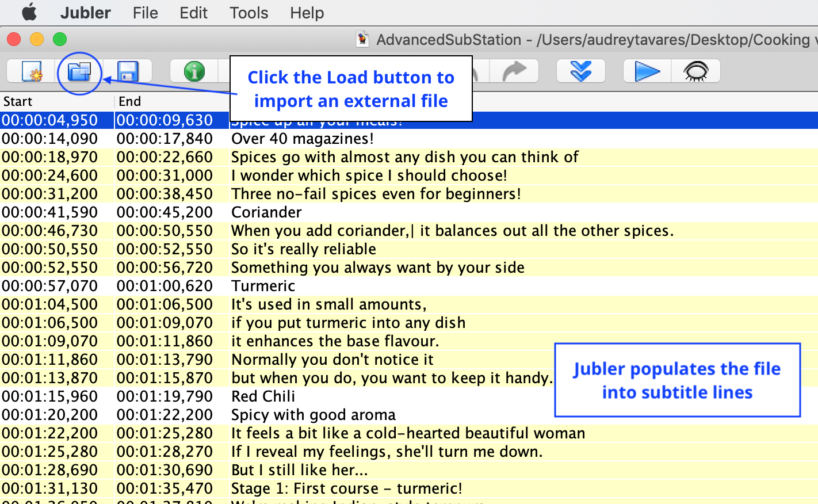This screenshot has width=818, height=504.
Task: Open the Apple menu
Action: 29,12
